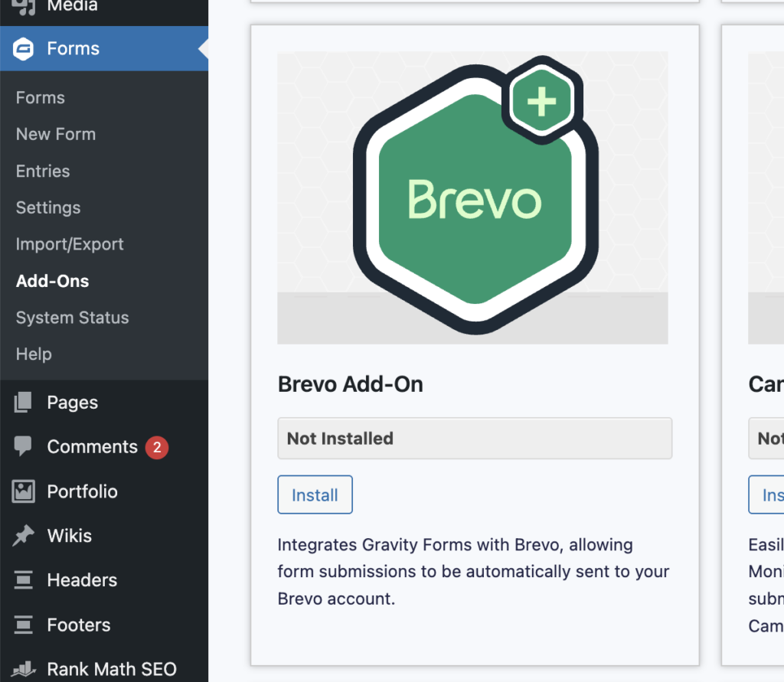Click the green plus badge on Brevo logo
This screenshot has height=682, width=784.
tap(541, 101)
